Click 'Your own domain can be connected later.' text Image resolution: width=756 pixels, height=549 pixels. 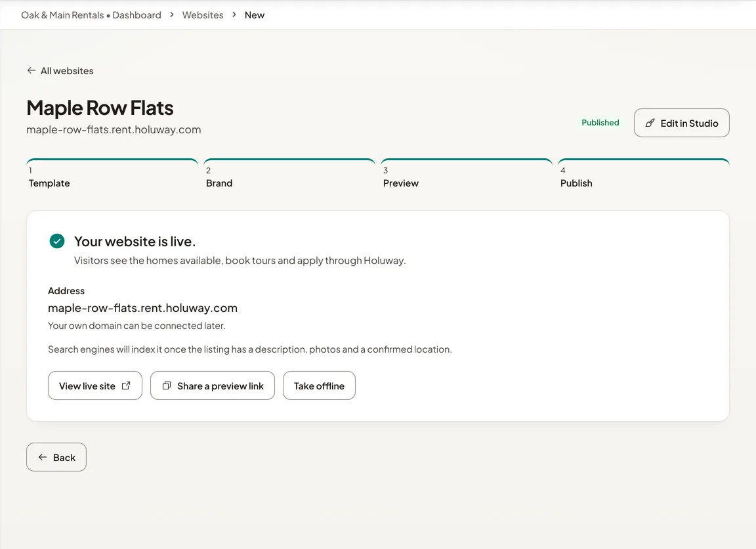coord(136,326)
